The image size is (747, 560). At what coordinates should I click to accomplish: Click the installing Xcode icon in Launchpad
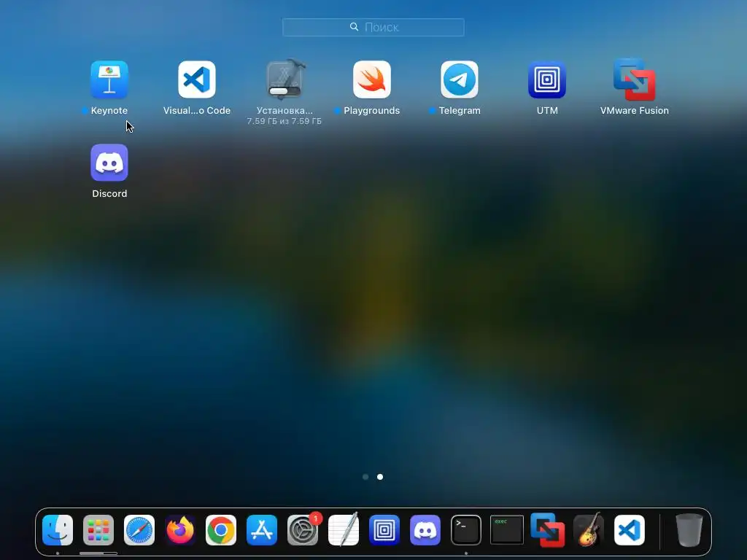tap(285, 79)
